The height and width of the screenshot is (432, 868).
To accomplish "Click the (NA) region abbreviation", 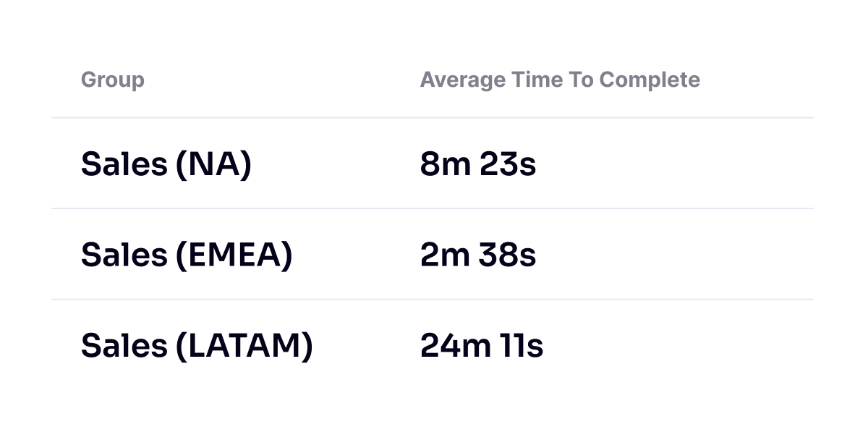I will [x=213, y=164].
